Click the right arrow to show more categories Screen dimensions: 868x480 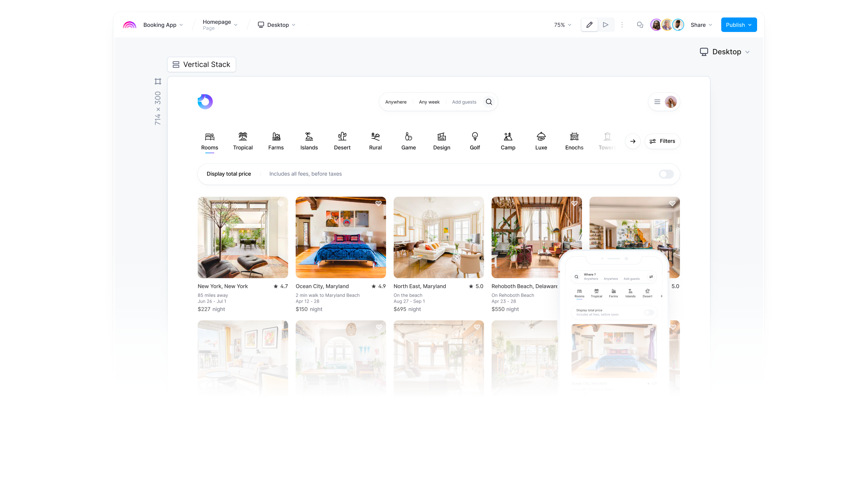pos(633,141)
